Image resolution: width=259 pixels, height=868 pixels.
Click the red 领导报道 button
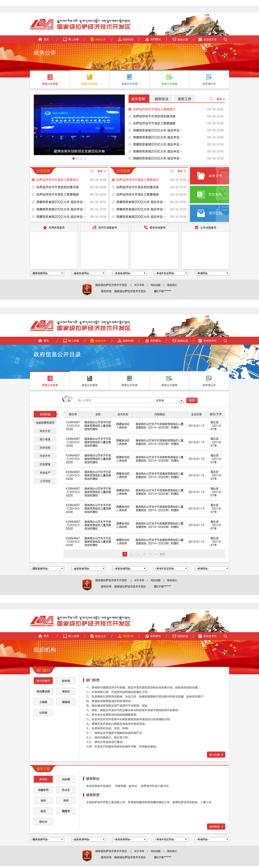[x=216, y=827]
